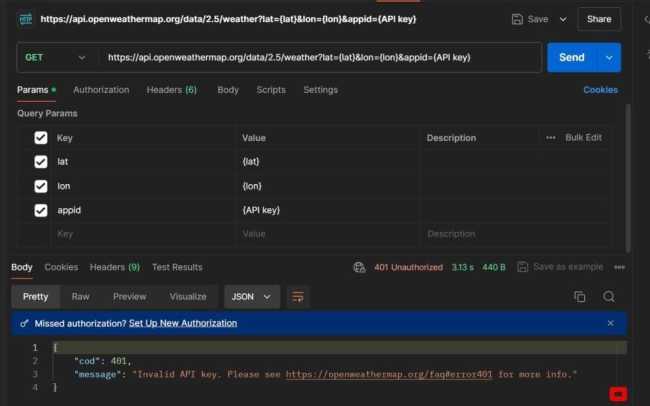
Task: Click the "cod": 401 line
Action: pos(102,361)
